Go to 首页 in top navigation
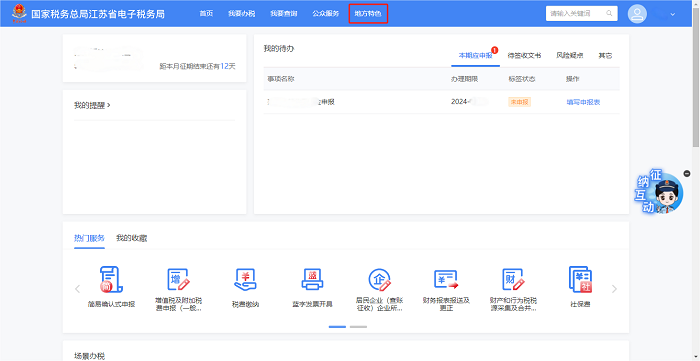 pyautogui.click(x=206, y=14)
